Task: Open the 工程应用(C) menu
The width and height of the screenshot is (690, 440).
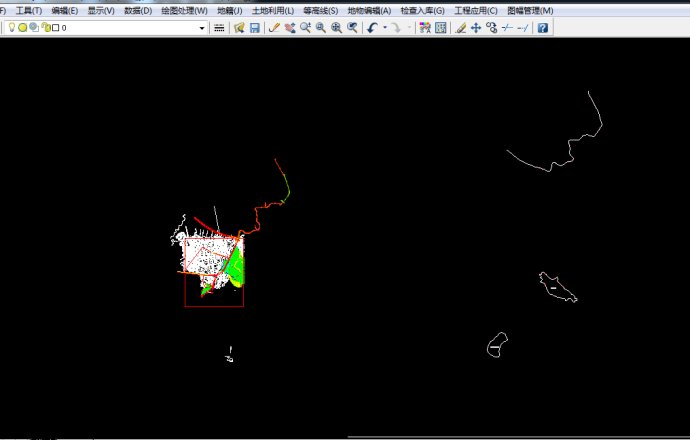Action: tap(475, 10)
